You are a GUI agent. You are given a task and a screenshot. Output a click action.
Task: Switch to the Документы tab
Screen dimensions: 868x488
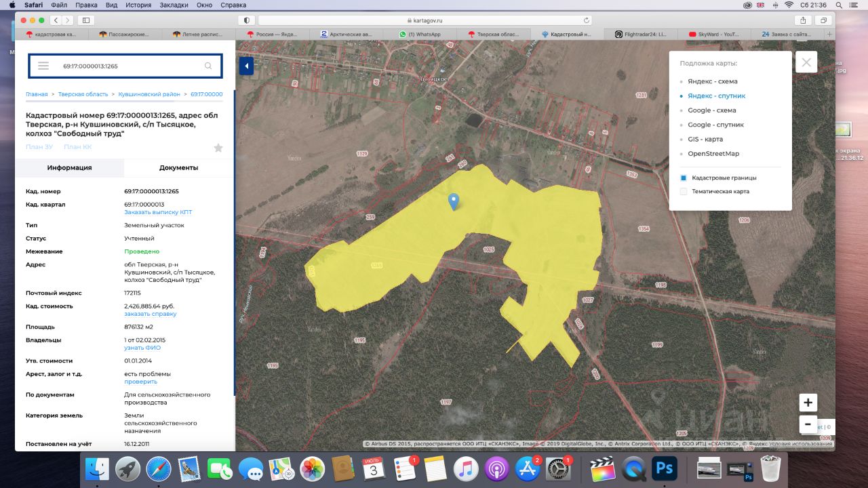pos(178,167)
